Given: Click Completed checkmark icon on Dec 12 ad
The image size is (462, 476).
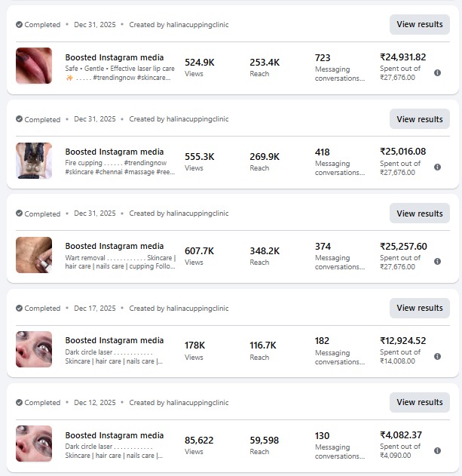Looking at the screenshot, I should coord(19,403).
